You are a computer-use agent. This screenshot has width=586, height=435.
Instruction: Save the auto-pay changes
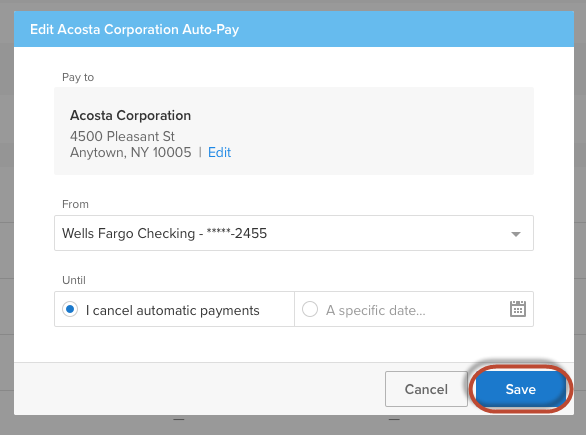(x=521, y=389)
